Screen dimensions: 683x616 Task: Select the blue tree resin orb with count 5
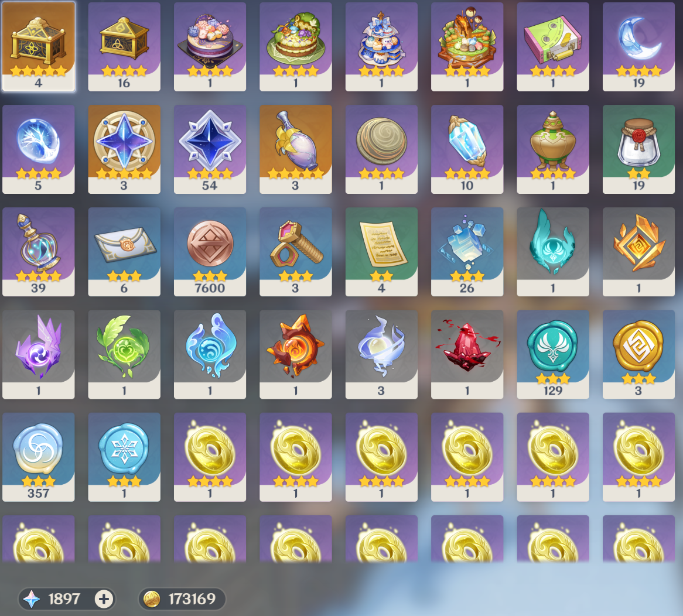[38, 149]
